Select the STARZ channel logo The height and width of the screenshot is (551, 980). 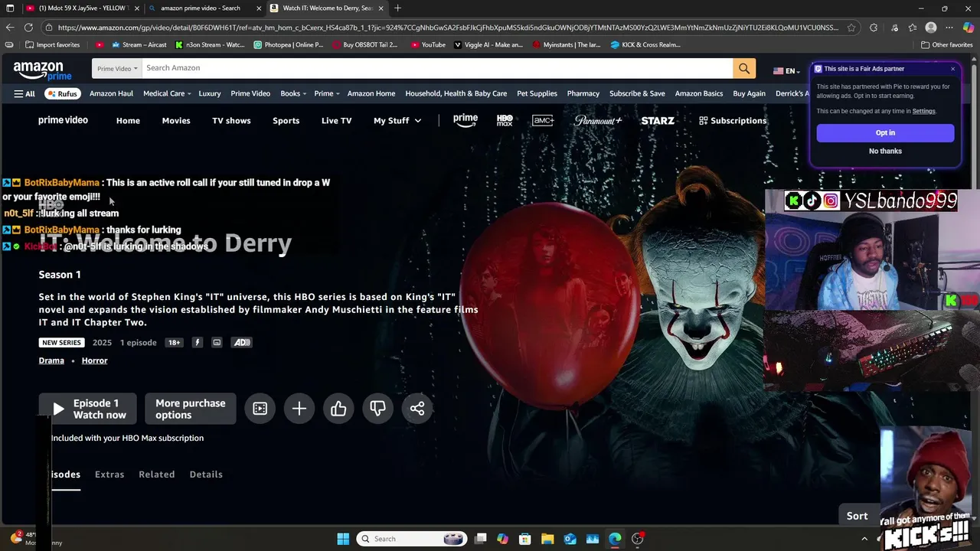point(658,121)
